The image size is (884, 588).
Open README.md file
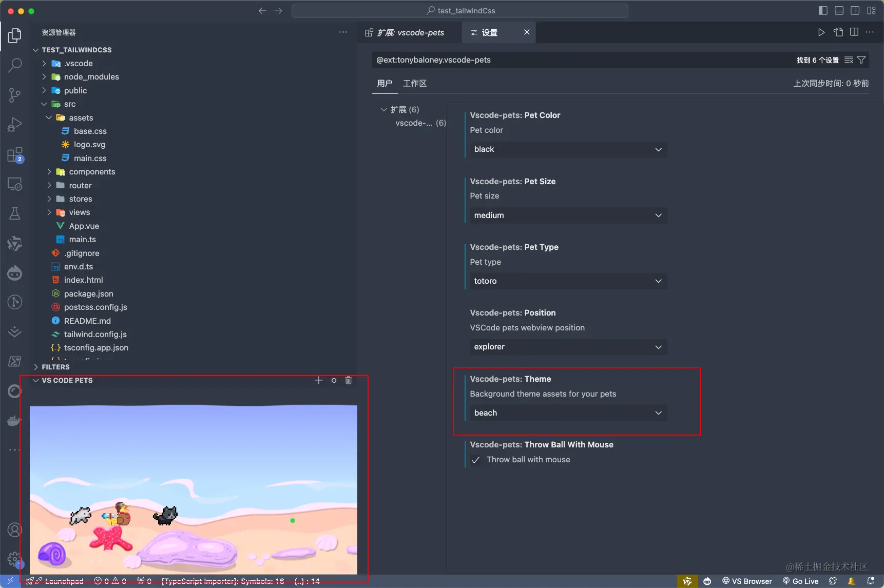tap(87, 321)
